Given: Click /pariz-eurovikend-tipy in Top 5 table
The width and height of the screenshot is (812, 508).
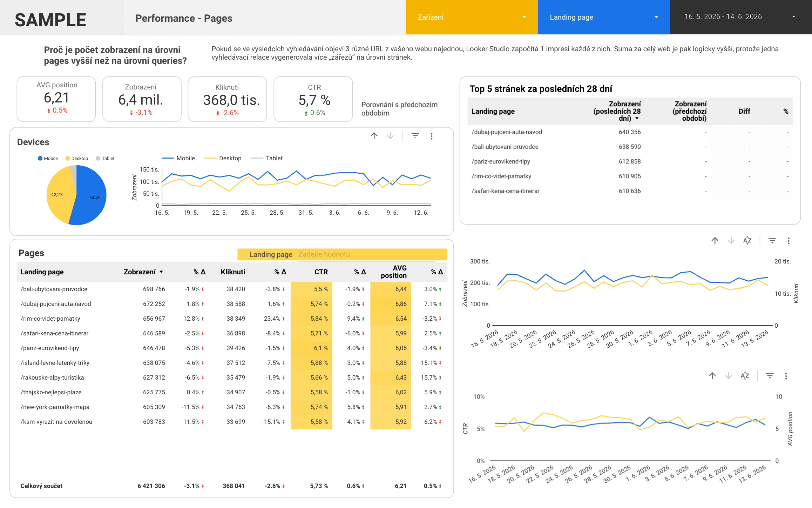Looking at the screenshot, I should click(501, 161).
